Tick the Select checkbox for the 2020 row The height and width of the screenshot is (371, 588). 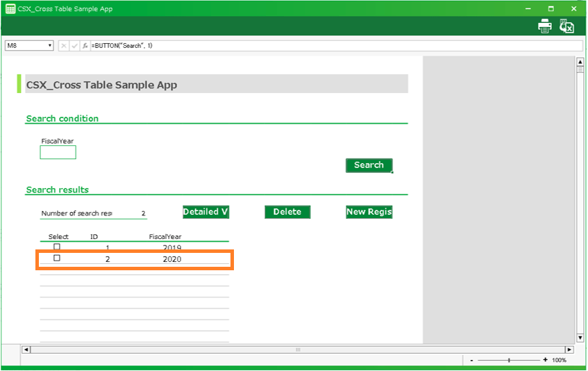pos(57,258)
